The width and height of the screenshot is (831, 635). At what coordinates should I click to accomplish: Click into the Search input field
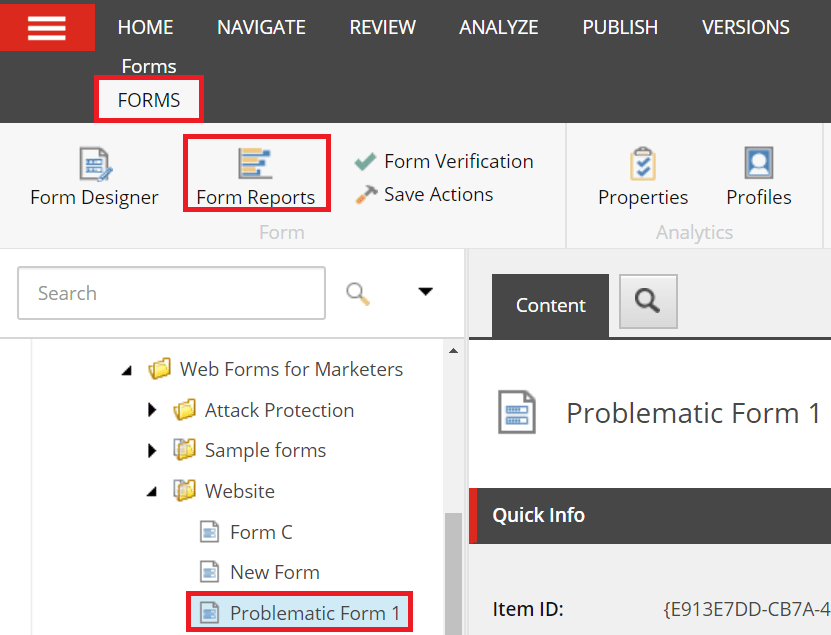pyautogui.click(x=171, y=293)
